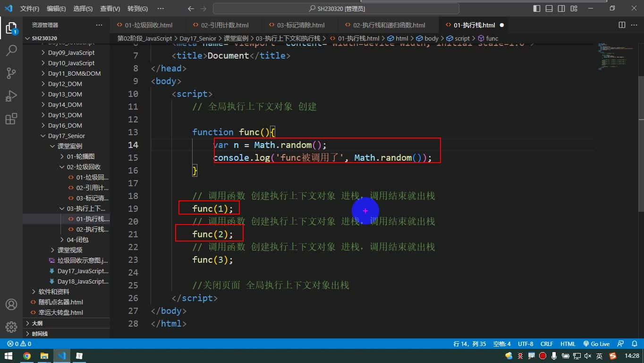Switch to the 03-标记清除.html tab

pyautogui.click(x=300, y=25)
